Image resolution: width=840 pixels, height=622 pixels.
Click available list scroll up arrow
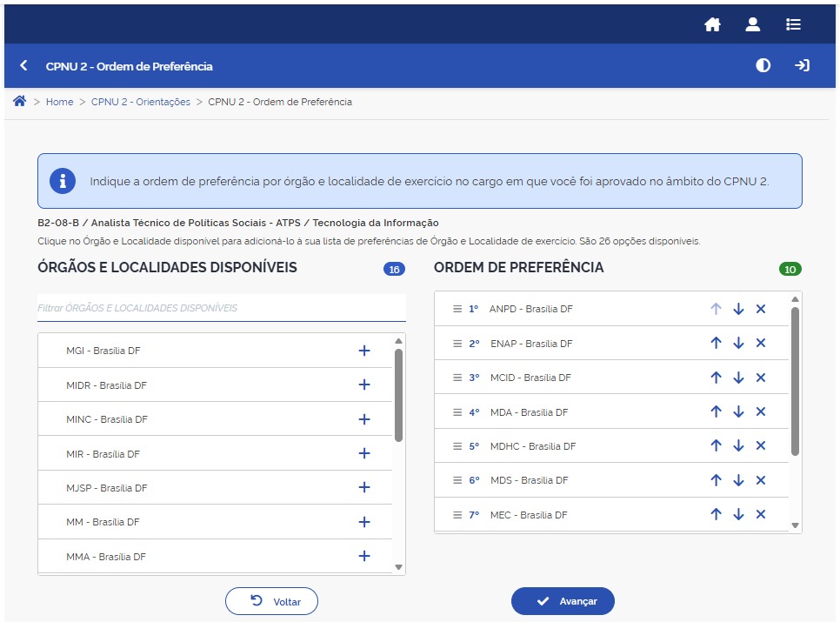click(398, 341)
